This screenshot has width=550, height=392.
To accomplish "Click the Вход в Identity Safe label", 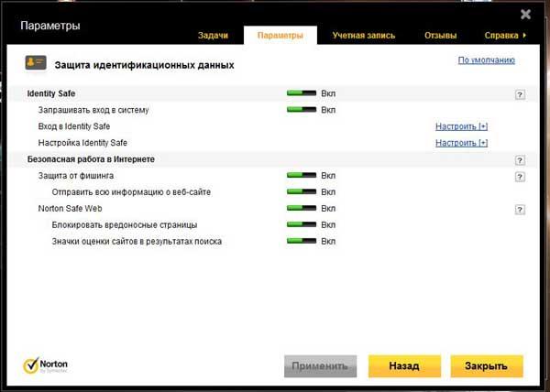I will point(74,126).
